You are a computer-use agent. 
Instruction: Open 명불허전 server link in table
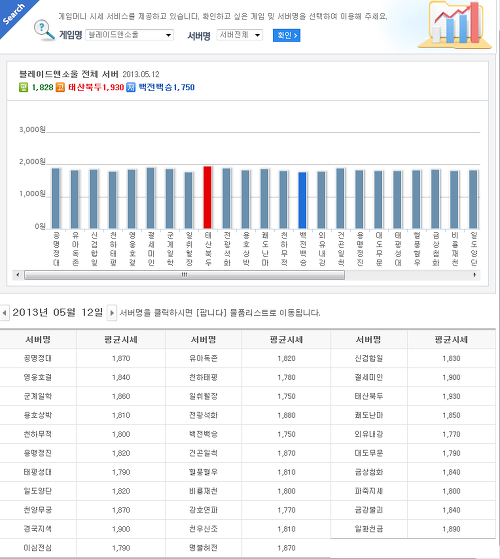203,548
